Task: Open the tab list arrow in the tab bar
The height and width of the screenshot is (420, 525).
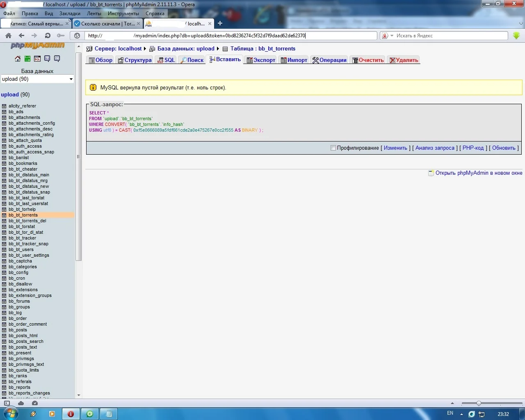Action: 521,24
